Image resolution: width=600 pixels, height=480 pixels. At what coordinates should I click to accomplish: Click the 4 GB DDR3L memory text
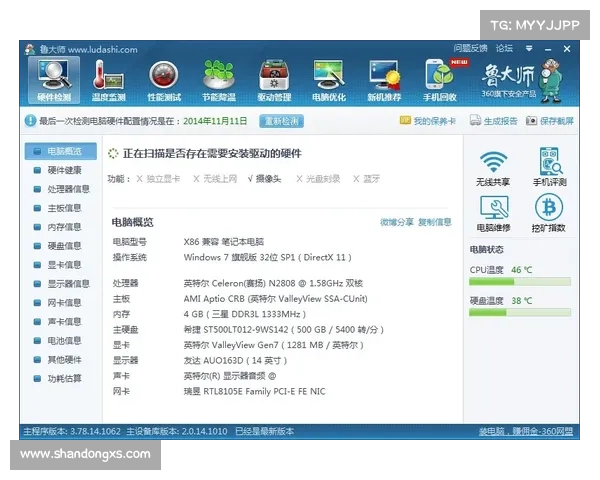(245, 314)
